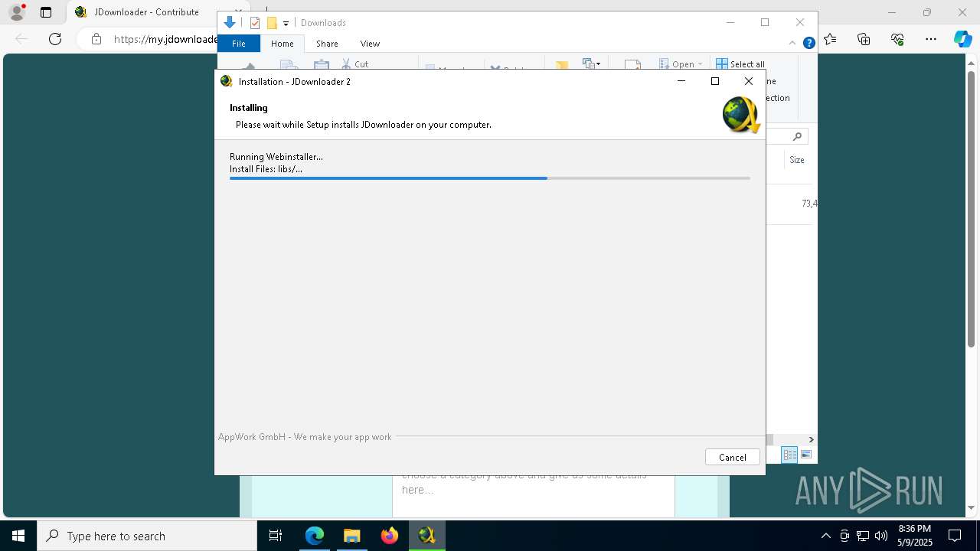
Task: Click the installation progress bar
Action: pyautogui.click(x=489, y=178)
